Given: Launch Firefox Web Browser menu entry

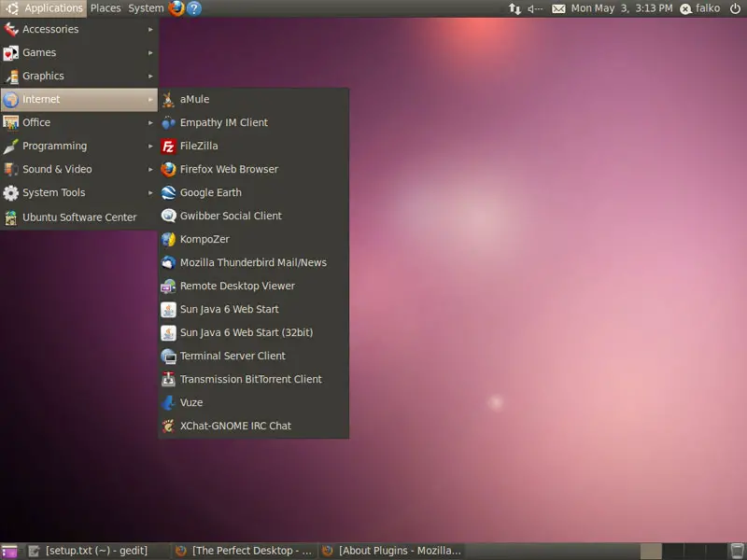Looking at the screenshot, I should (x=253, y=169).
